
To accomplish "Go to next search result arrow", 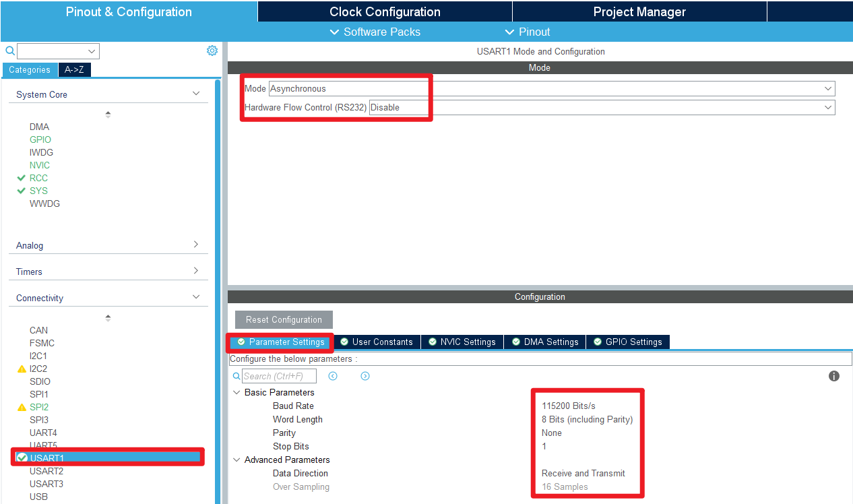I will point(365,376).
